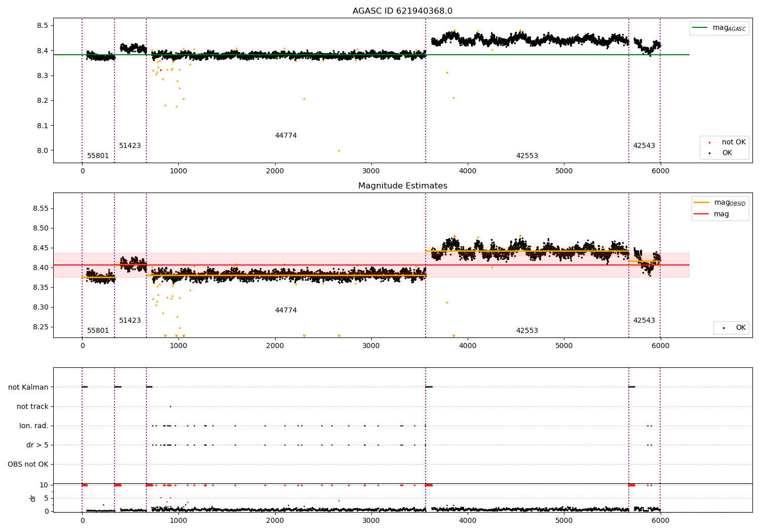The height and width of the screenshot is (532, 760).
Task: Click the '8.55' y-axis tick in middle plot
Action: pos(41,208)
